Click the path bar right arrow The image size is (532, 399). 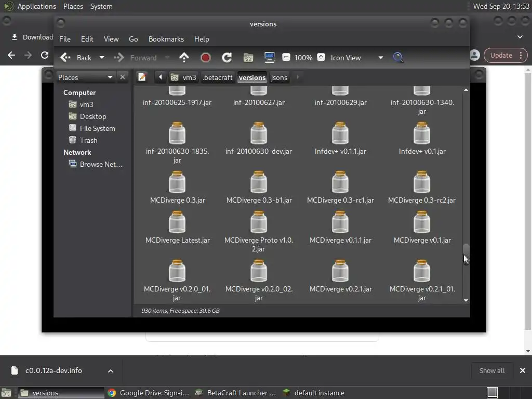(298, 77)
